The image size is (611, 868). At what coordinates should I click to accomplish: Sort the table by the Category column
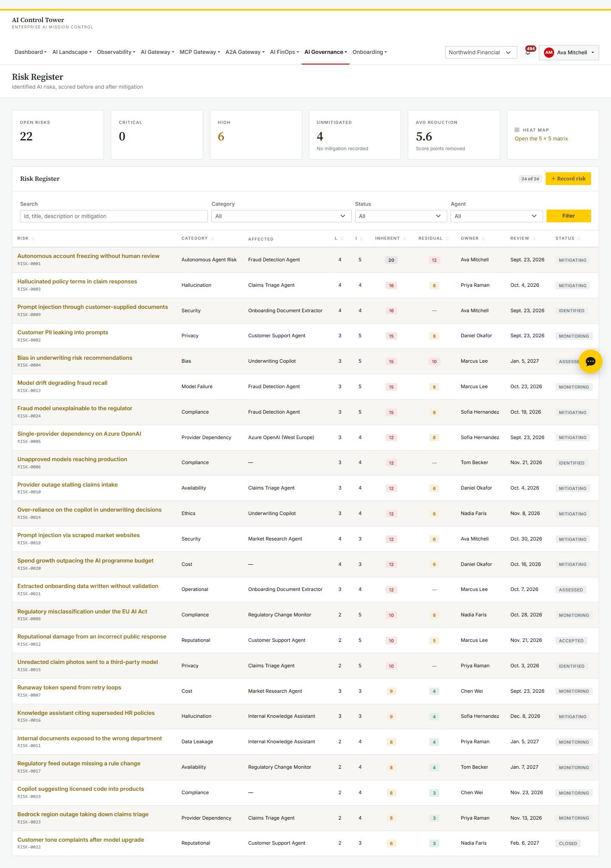198,238
